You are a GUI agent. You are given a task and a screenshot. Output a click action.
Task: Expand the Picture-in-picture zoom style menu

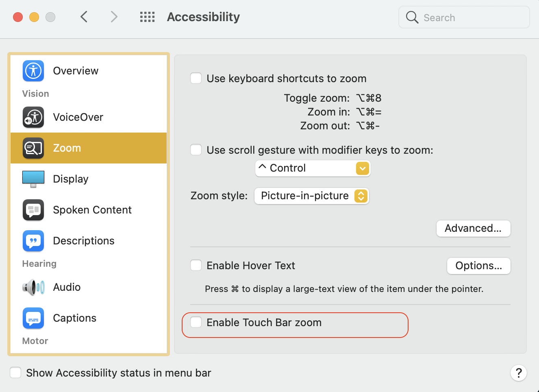311,196
